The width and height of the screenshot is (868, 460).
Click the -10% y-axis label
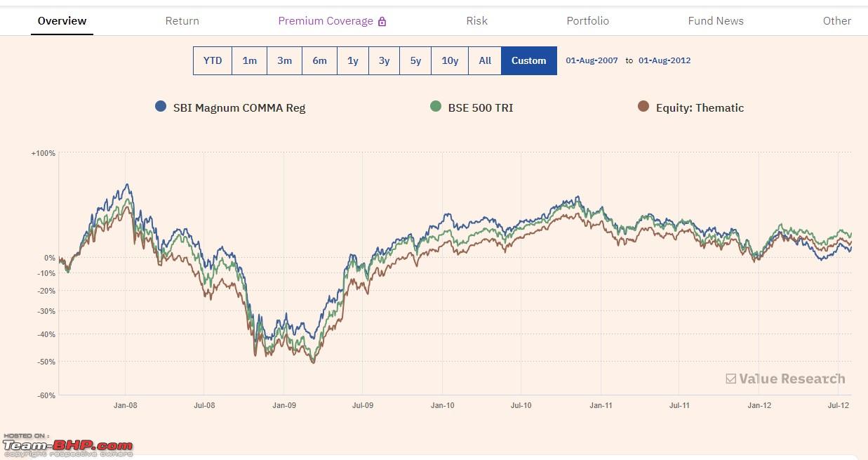click(46, 273)
